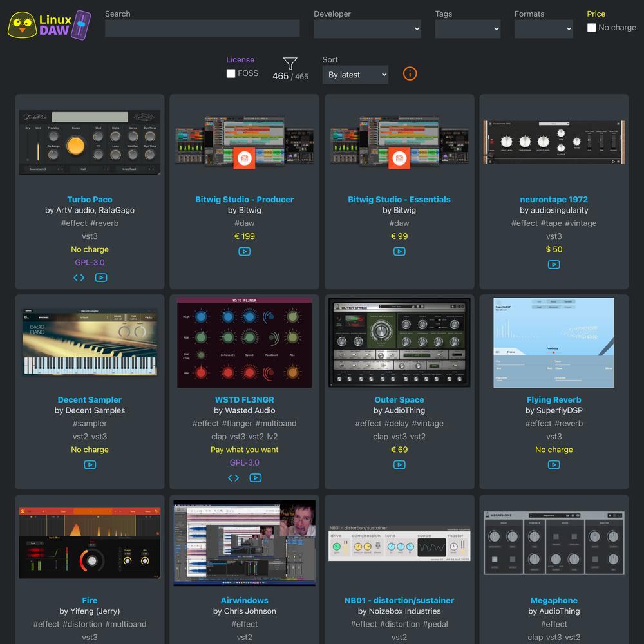Image resolution: width=644 pixels, height=644 pixels.
Task: Click the Pay what you want price
Action: tap(244, 450)
